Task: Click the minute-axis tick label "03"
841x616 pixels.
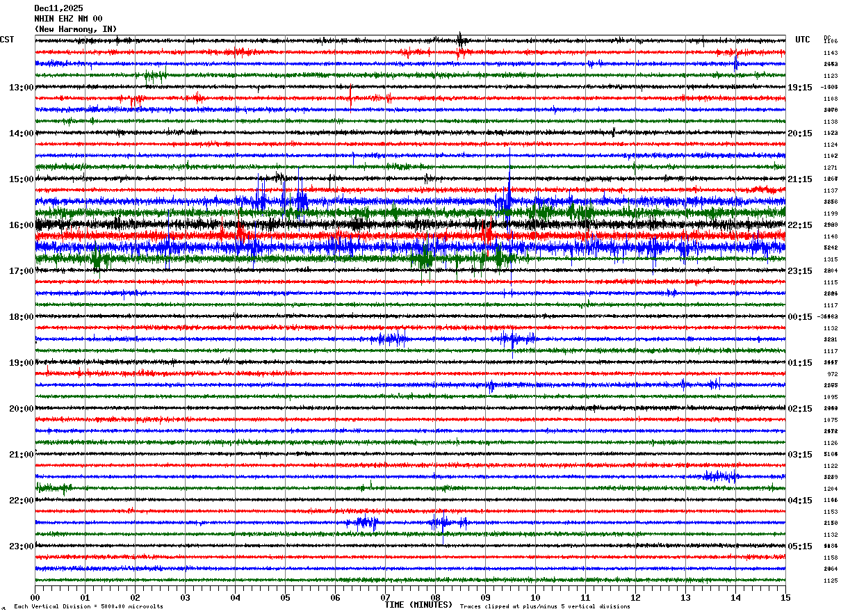Action: pos(185,597)
